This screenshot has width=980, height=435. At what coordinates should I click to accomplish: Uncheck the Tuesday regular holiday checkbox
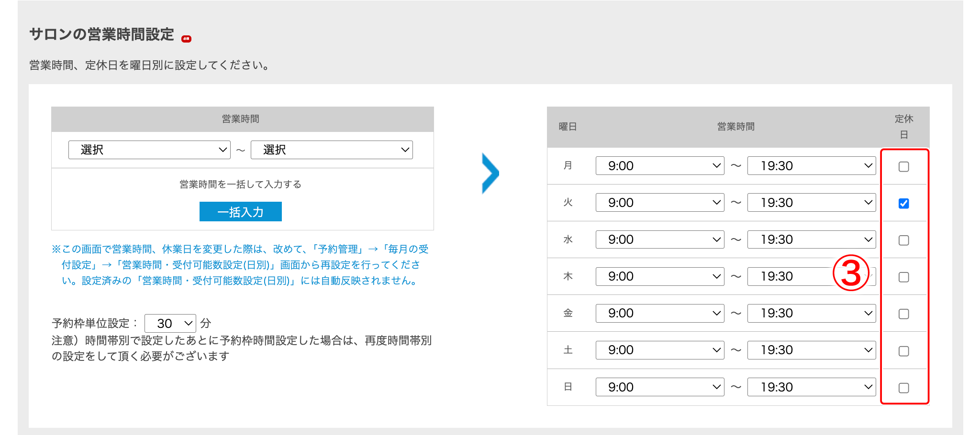tap(903, 203)
